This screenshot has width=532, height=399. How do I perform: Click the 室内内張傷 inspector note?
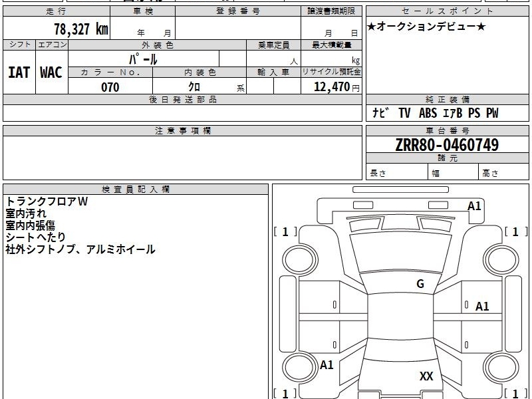coord(30,225)
